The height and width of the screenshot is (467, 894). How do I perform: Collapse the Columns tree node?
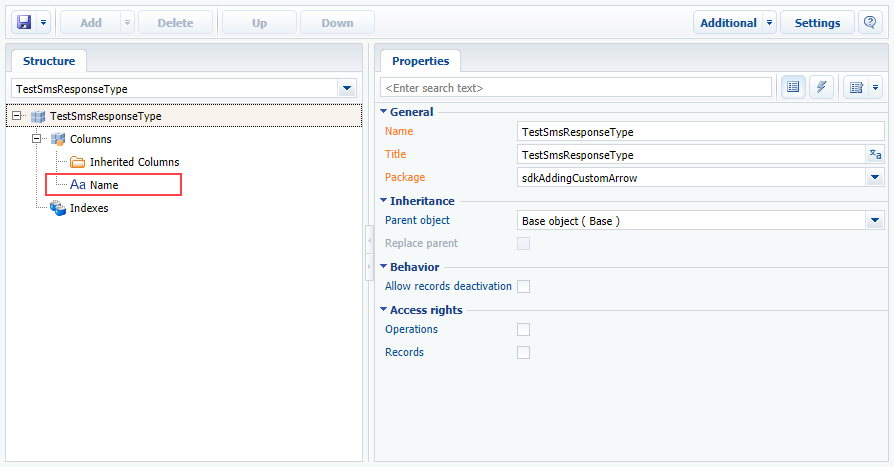pos(36,139)
